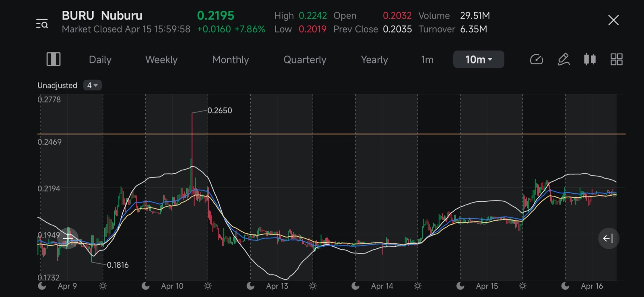Viewport: 644px width, 297px height.
Task: Switch to the Weekly timeframe
Action: [x=161, y=59]
